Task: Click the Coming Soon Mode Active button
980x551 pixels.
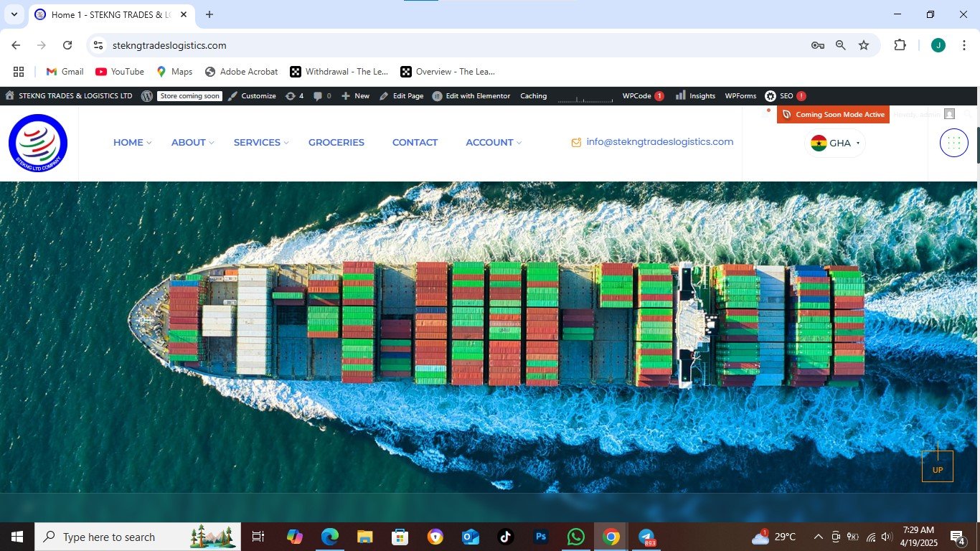Action: [833, 115]
